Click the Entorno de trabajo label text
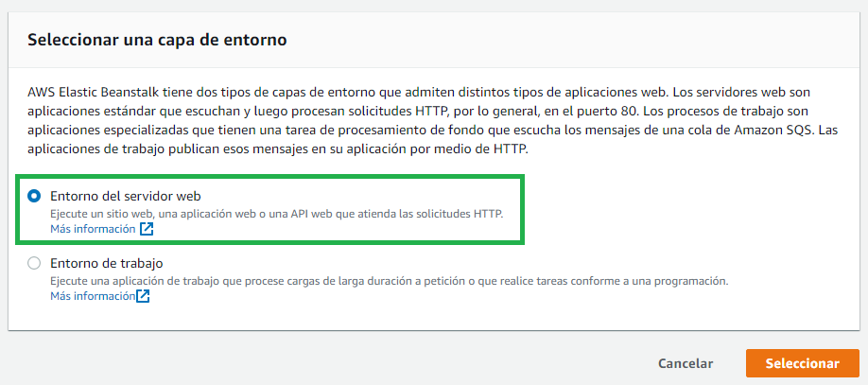This screenshot has height=385, width=868. (106, 263)
